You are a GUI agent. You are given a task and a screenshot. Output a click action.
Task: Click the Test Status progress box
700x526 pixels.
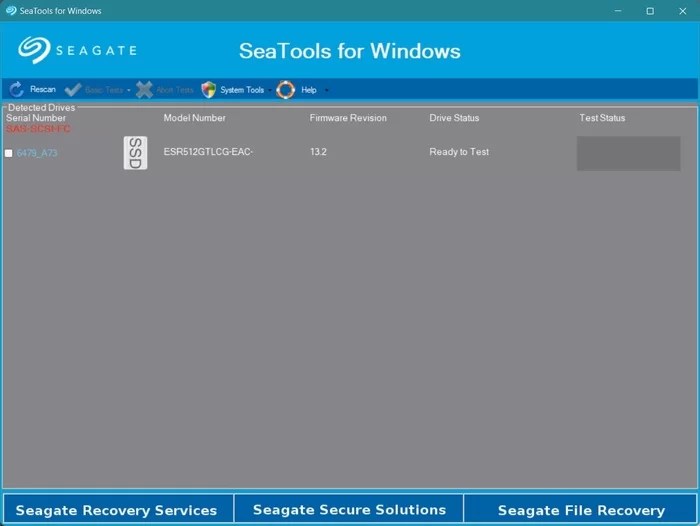tap(629, 153)
